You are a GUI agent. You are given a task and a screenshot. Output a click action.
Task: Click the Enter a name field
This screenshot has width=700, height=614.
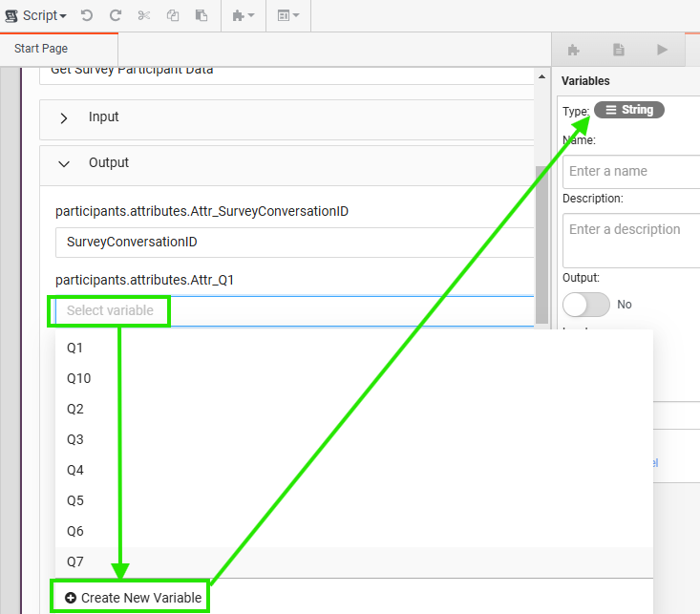(x=631, y=172)
